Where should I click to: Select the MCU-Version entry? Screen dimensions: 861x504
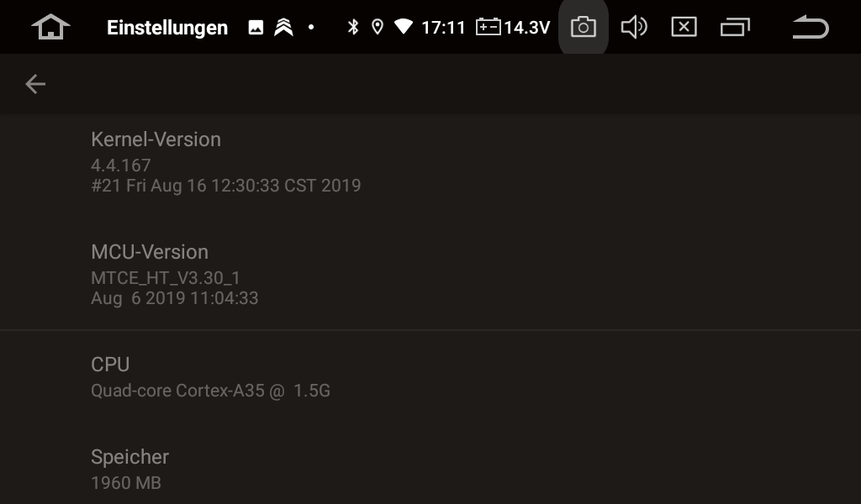(x=430, y=274)
